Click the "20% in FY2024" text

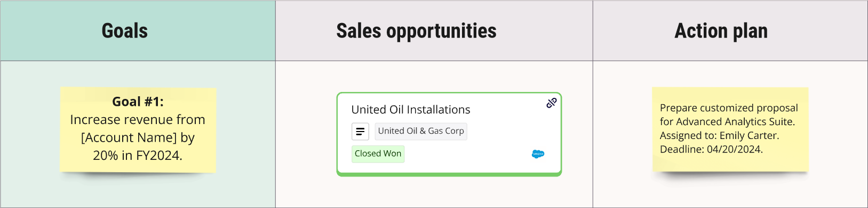(138, 156)
